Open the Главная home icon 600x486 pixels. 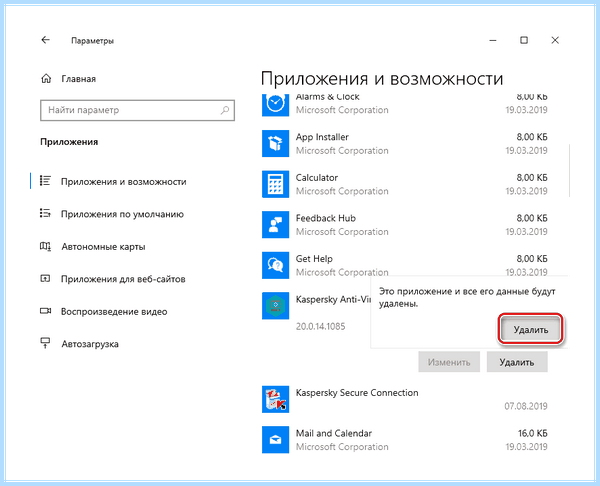tap(46, 79)
